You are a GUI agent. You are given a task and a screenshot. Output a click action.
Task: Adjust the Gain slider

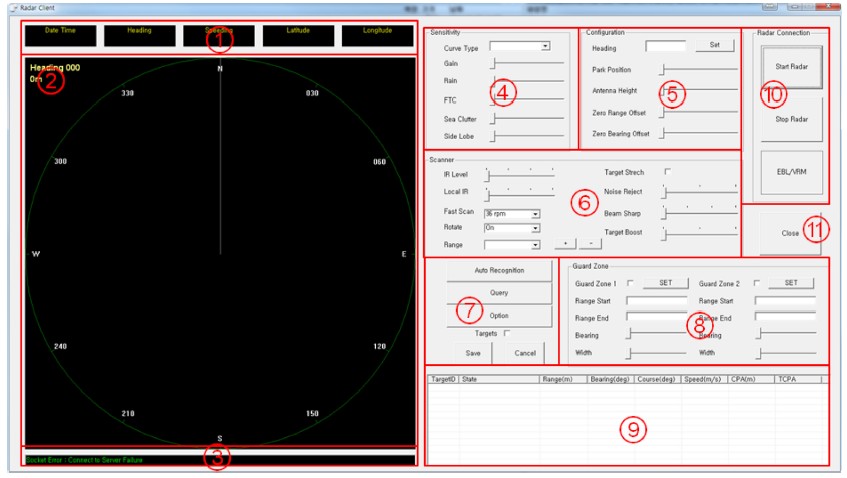(527, 64)
